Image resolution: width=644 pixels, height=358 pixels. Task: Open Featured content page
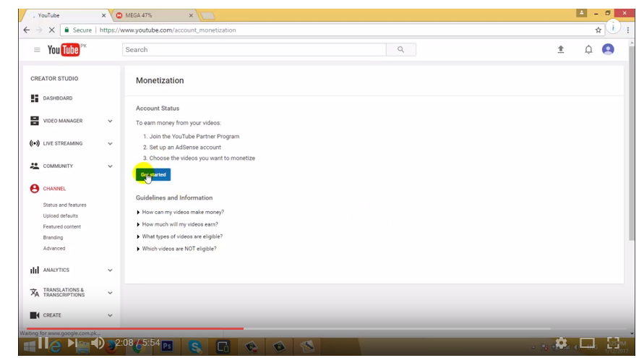click(62, 227)
